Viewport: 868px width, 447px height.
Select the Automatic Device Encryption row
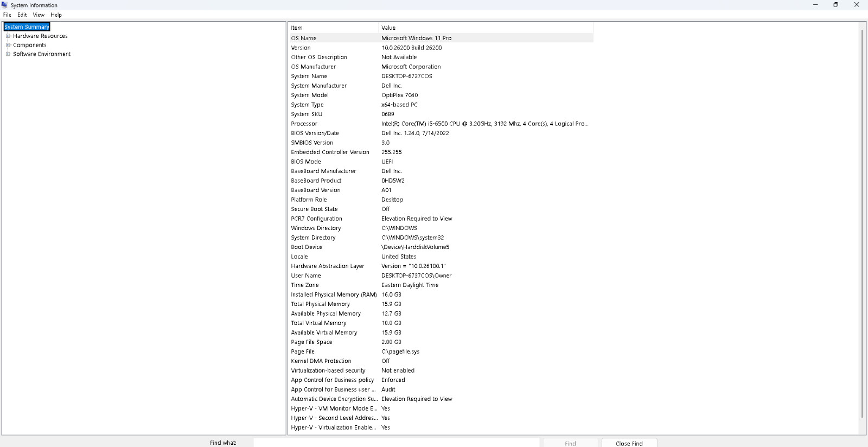pyautogui.click(x=441, y=399)
